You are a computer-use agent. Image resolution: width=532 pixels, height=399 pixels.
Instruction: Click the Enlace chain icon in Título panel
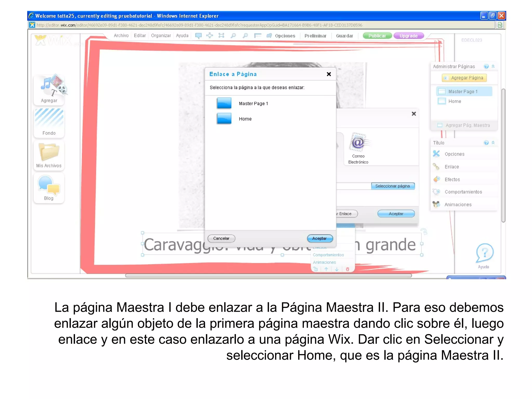coord(436,167)
